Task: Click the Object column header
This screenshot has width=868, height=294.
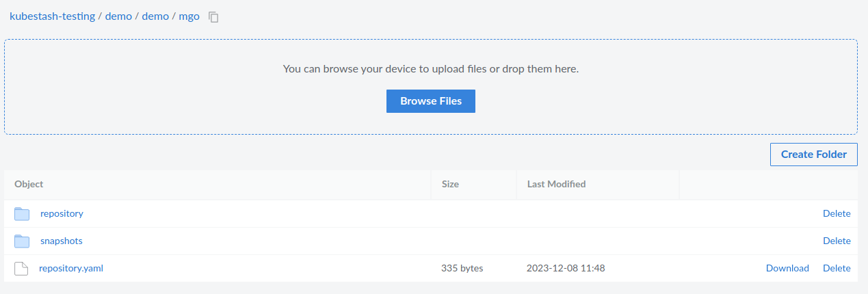Action: (x=29, y=184)
